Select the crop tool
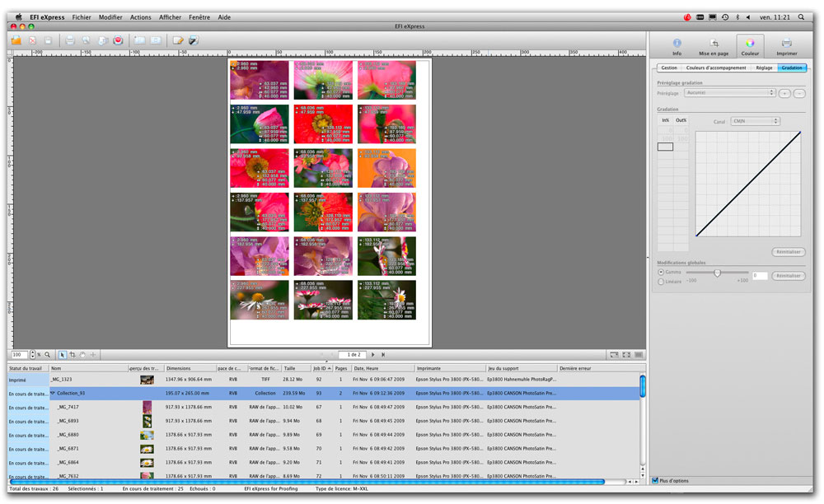Image resolution: width=824 pixels, height=504 pixels. point(73,355)
